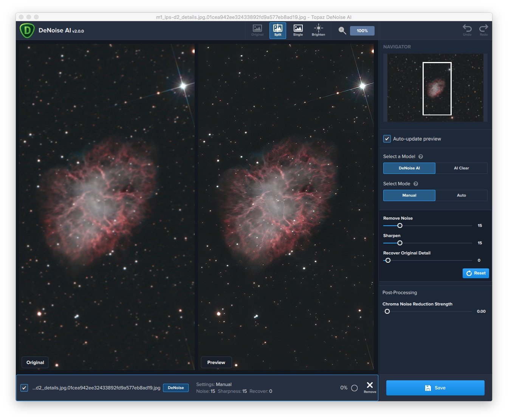Switch to Single view mode
The height and width of the screenshot is (420, 508).
click(298, 30)
